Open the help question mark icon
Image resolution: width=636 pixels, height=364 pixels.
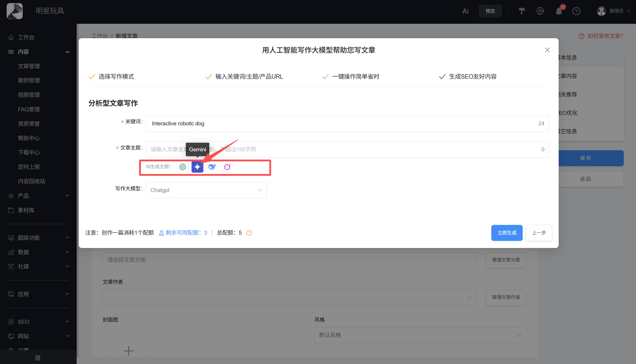576,11
